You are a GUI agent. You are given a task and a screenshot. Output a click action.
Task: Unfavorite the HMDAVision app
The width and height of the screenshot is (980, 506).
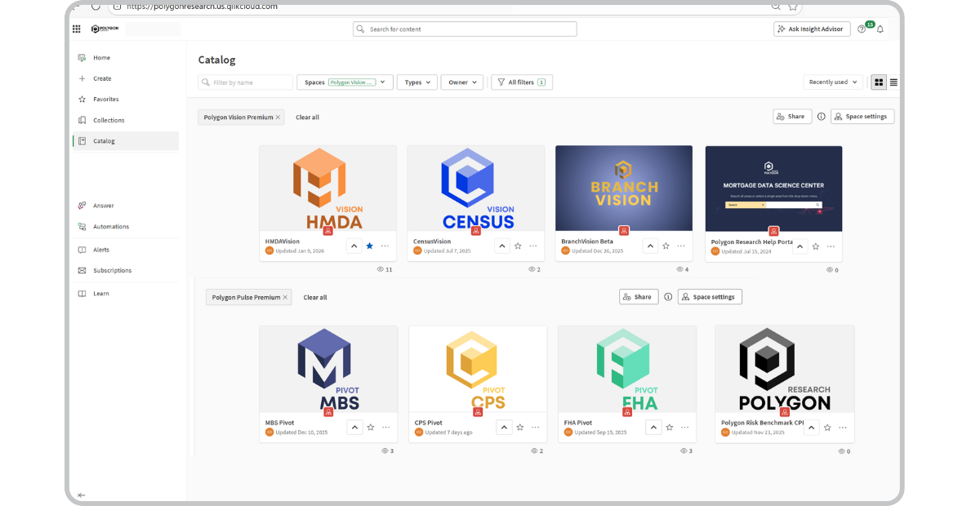370,245
